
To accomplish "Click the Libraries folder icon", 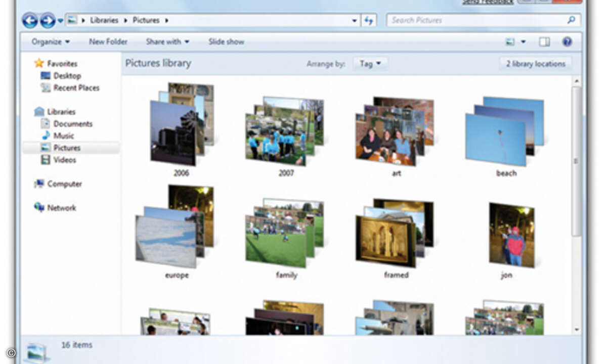I will pos(39,112).
